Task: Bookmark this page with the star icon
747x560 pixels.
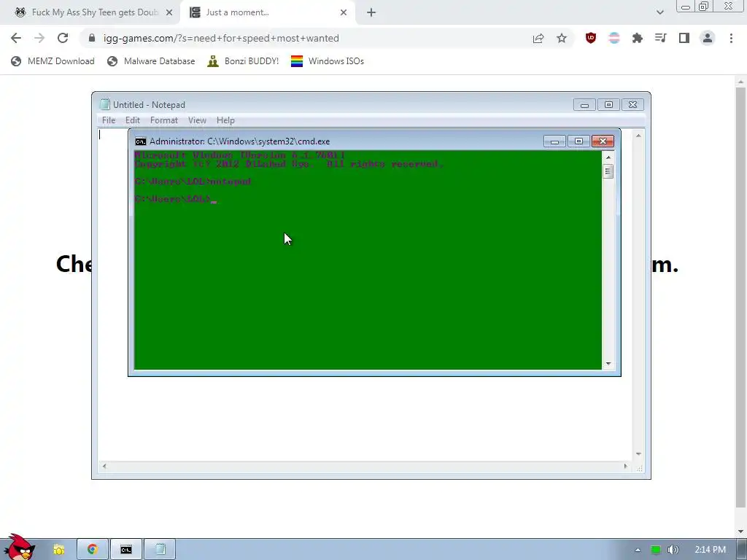Action: click(562, 38)
